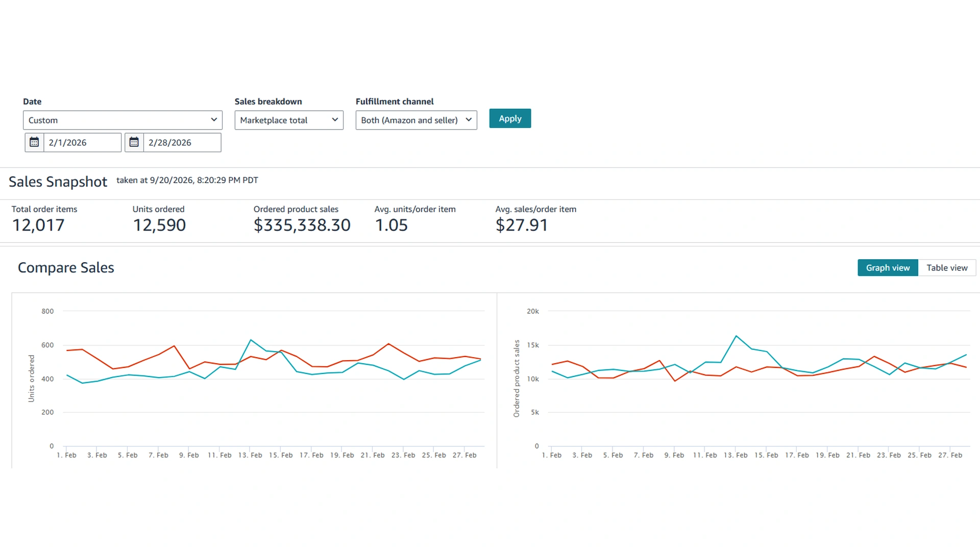Select the Total order items value 12,017
980x551 pixels.
(38, 225)
